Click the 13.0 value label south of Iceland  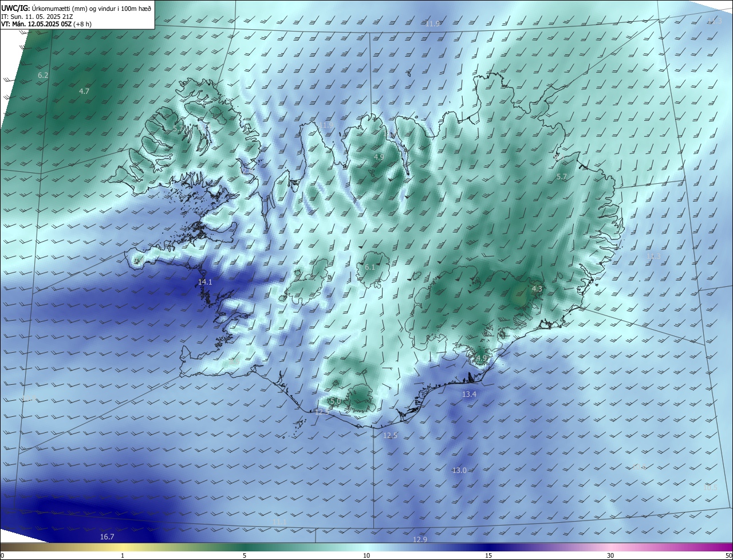459,470
